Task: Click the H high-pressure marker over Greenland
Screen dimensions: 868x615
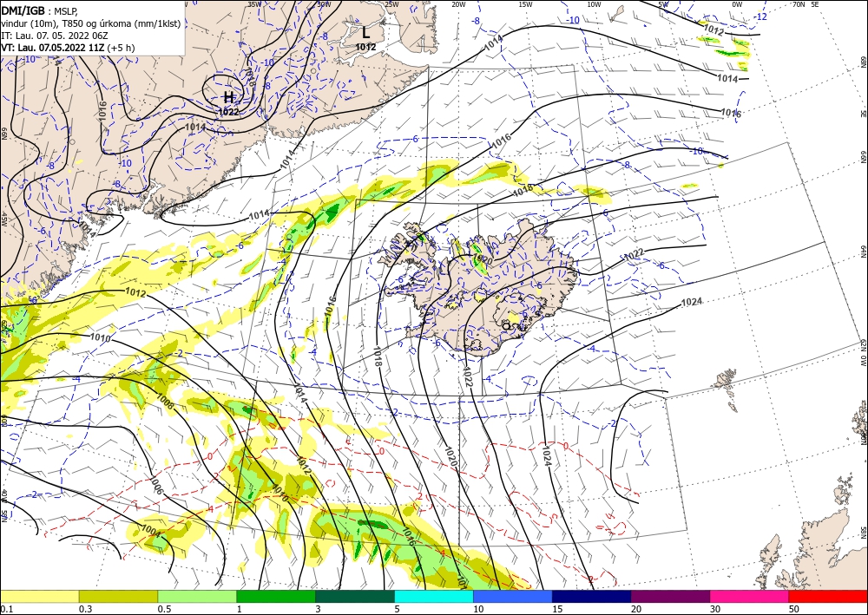Action: tap(228, 98)
